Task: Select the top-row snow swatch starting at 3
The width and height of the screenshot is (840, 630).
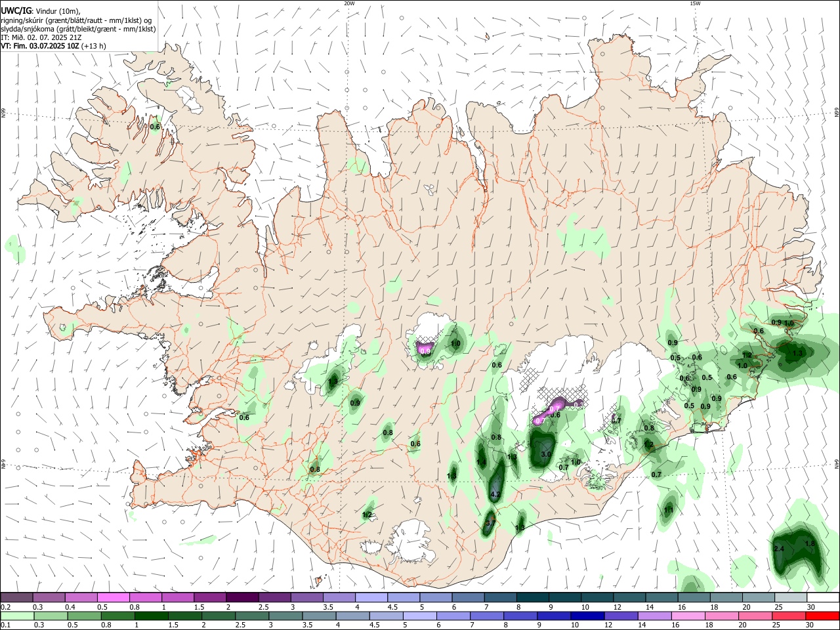Action: click(306, 598)
